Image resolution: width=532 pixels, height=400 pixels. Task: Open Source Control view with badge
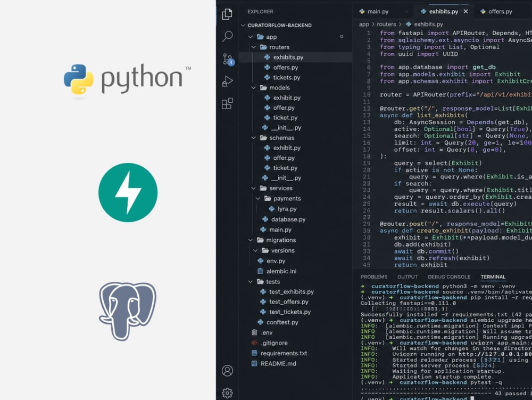(x=228, y=59)
